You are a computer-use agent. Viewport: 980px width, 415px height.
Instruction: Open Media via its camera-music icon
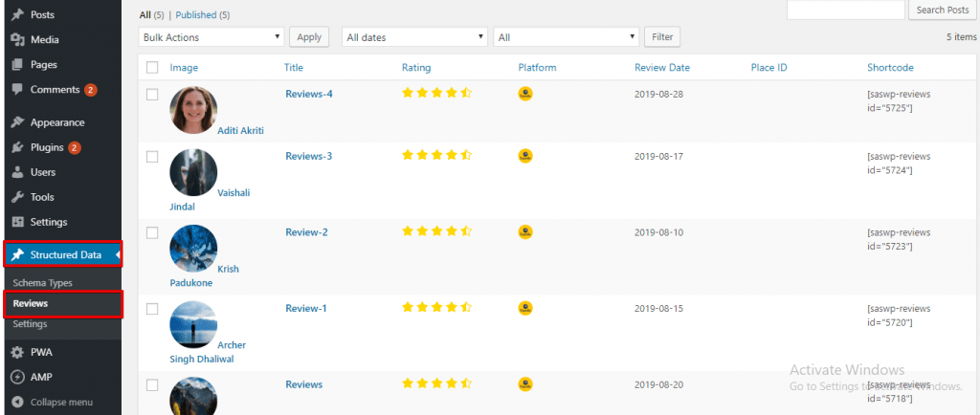click(17, 39)
